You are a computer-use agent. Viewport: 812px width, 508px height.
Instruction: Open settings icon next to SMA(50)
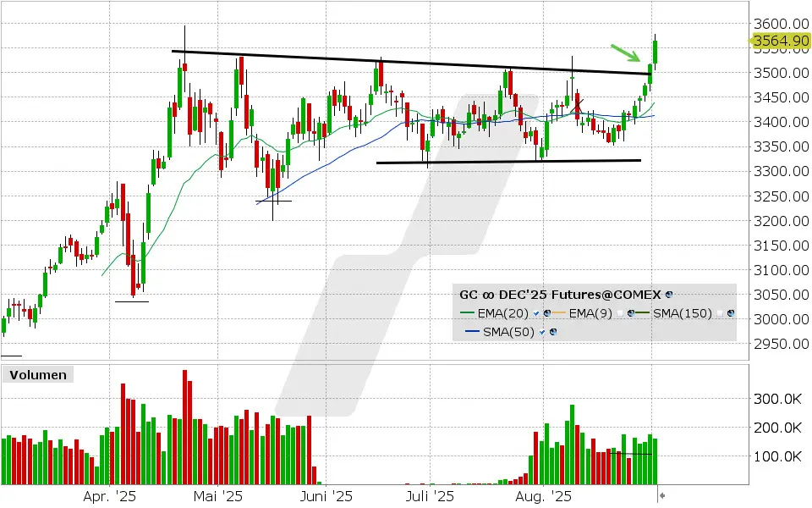tap(553, 332)
